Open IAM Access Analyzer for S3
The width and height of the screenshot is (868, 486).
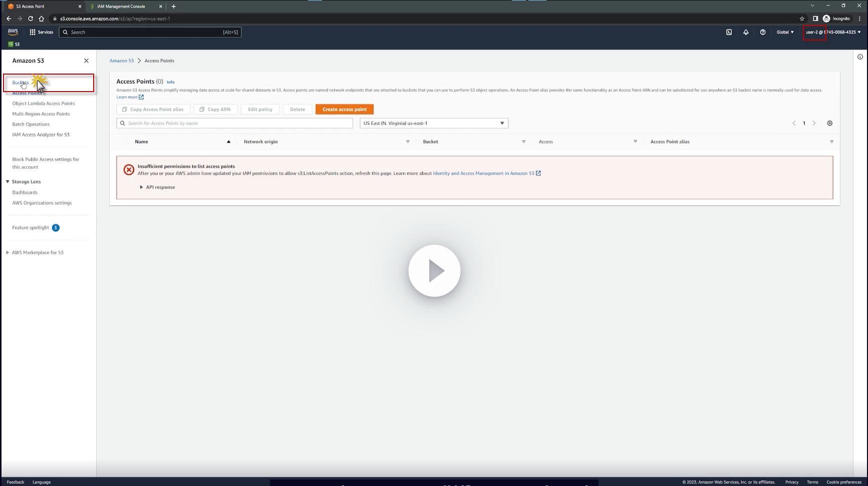[x=41, y=135]
